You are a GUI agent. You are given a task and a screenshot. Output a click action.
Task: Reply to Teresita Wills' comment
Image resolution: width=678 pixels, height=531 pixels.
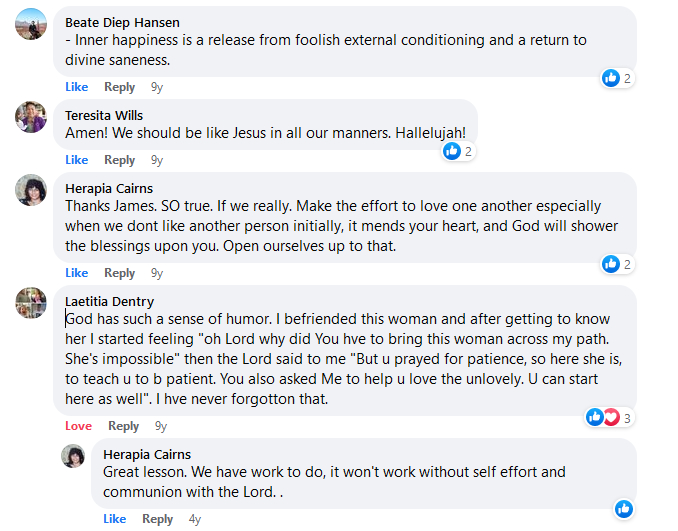pos(119,160)
